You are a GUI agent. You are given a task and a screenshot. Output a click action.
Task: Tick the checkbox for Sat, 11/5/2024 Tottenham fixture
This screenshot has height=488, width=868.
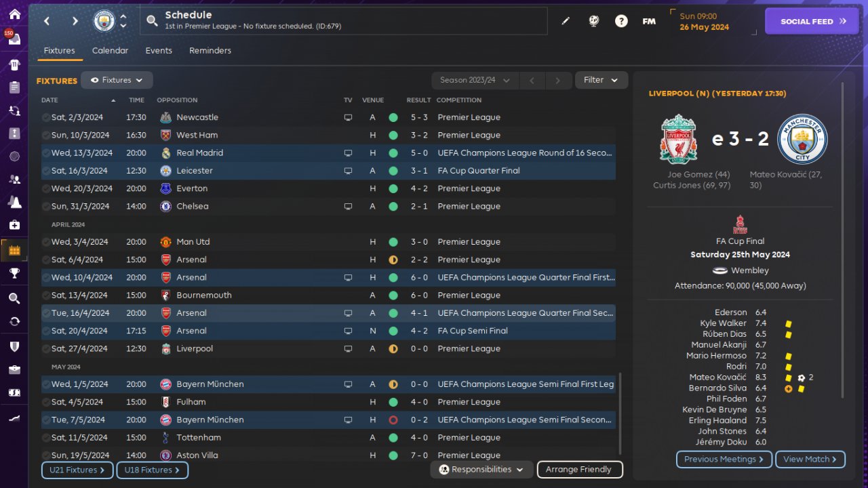point(45,438)
